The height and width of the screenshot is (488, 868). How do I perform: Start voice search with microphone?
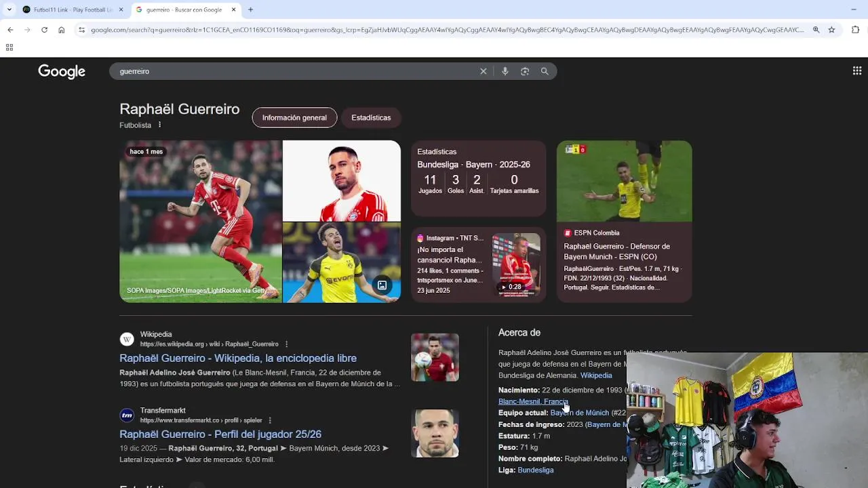tap(505, 71)
